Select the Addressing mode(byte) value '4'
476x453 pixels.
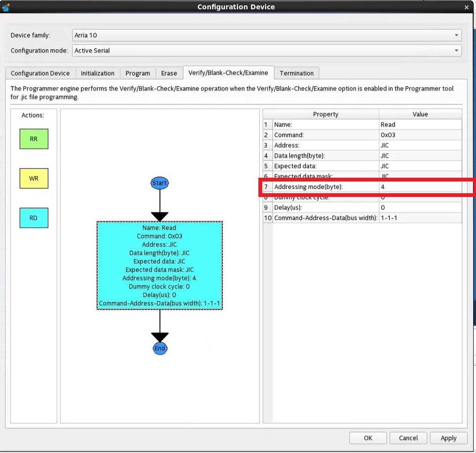tap(420, 187)
